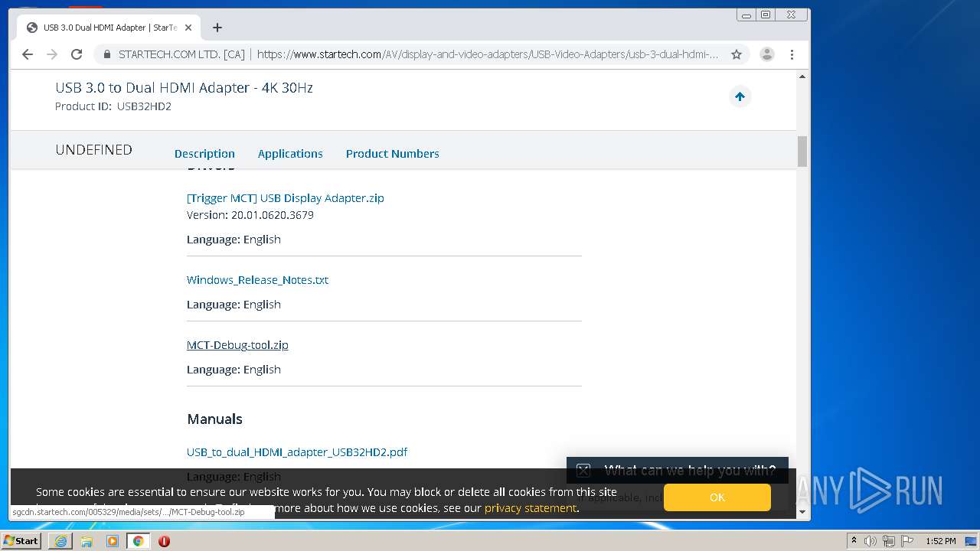Open the Windows_Release_Notes.txt link

[257, 279]
